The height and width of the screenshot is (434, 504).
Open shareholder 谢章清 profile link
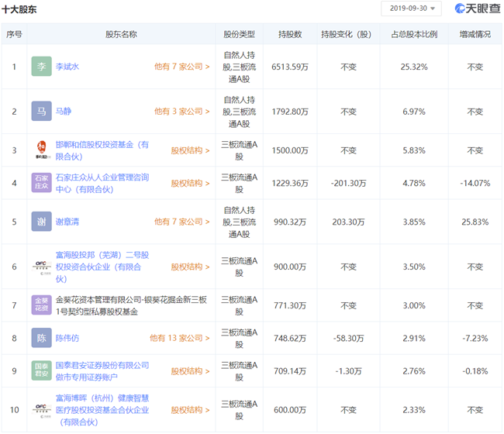[x=67, y=222]
